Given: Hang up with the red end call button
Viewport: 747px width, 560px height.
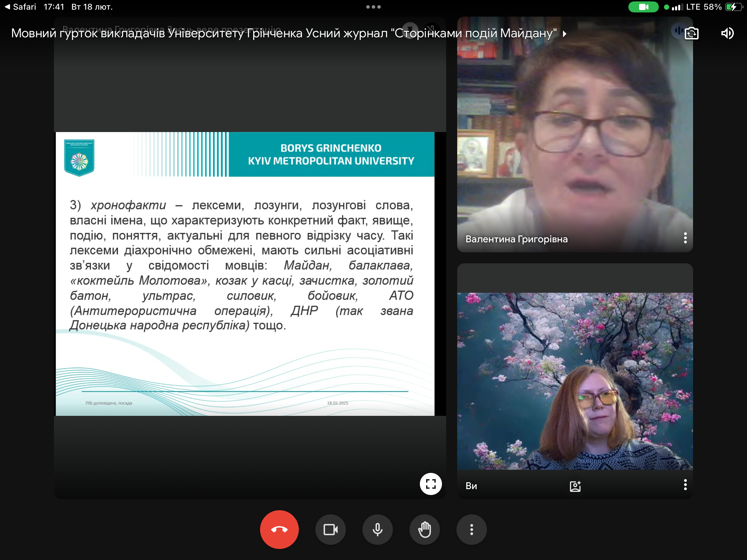Looking at the screenshot, I should tap(279, 530).
